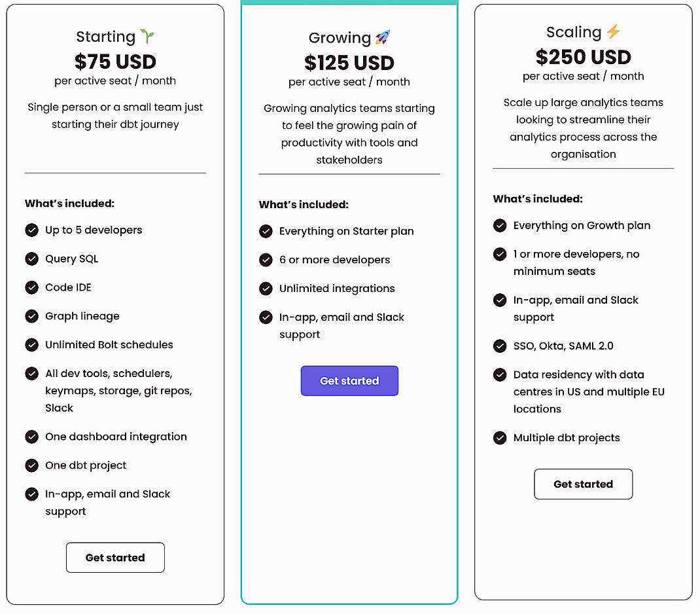Click the $250 USD price text
The width and height of the screenshot is (700, 614).
[x=583, y=57]
